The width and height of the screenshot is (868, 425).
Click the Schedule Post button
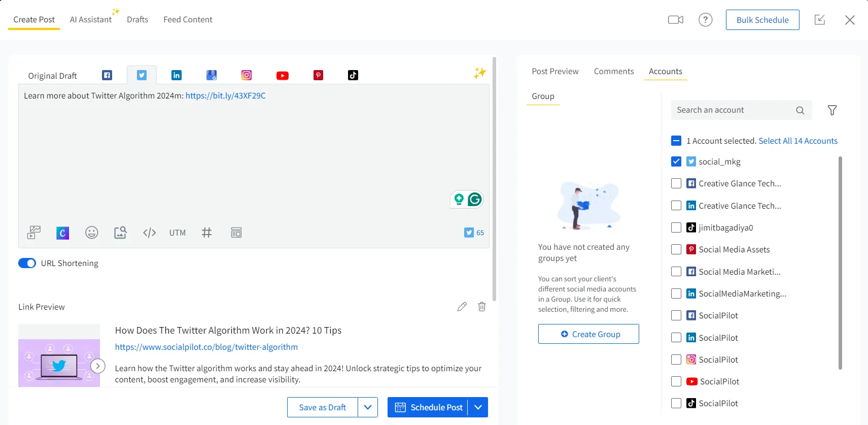(428, 407)
